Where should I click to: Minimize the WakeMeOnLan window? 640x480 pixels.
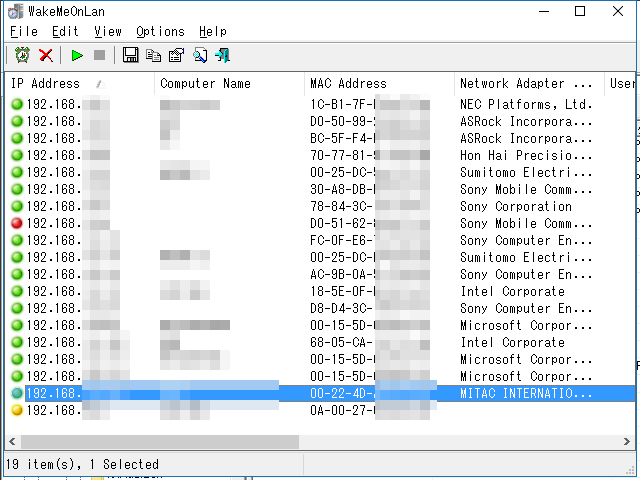(544, 11)
